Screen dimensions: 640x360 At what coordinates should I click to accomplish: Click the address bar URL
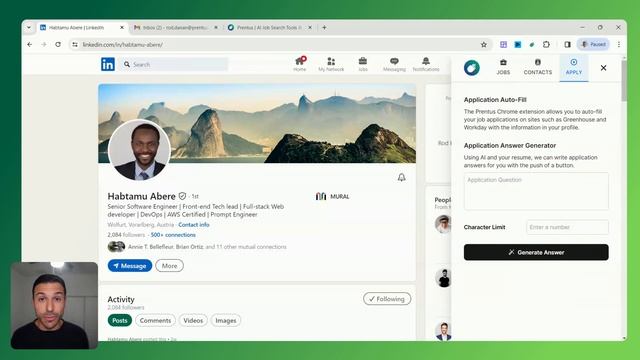(122, 44)
